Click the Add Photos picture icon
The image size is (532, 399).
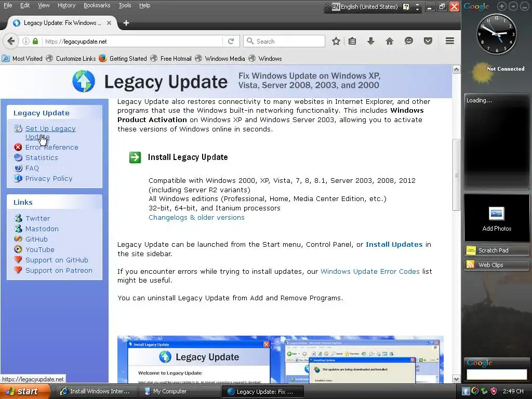pos(496,214)
